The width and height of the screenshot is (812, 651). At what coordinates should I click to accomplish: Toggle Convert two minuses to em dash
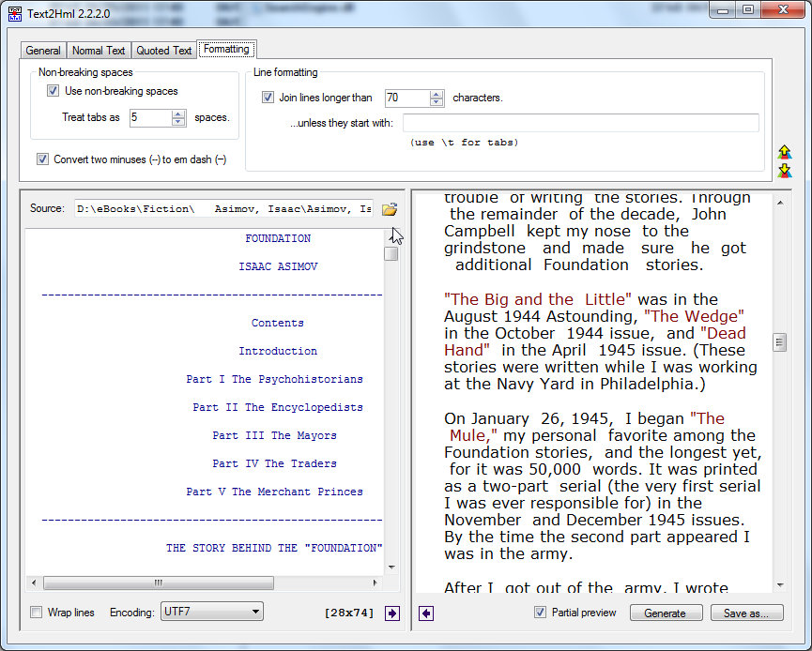pos(42,159)
